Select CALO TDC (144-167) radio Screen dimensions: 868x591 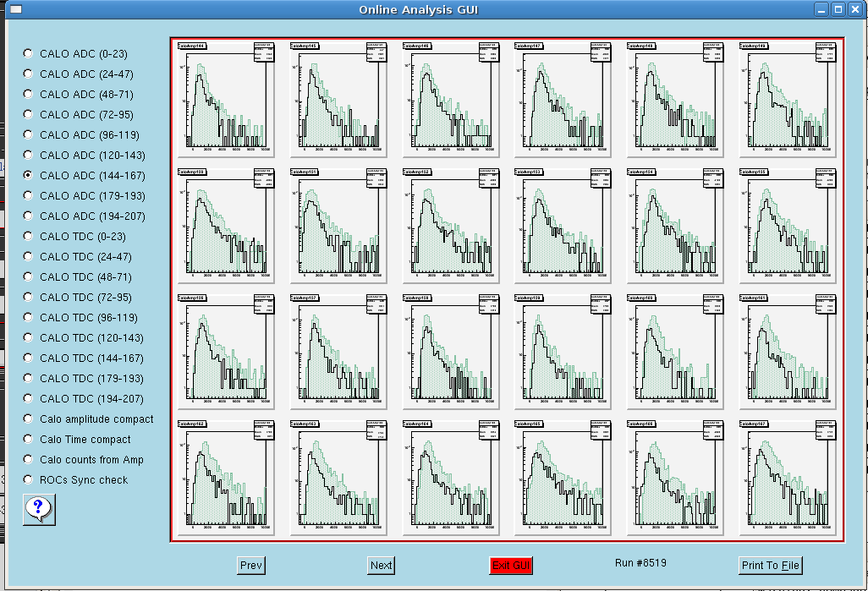coord(28,358)
